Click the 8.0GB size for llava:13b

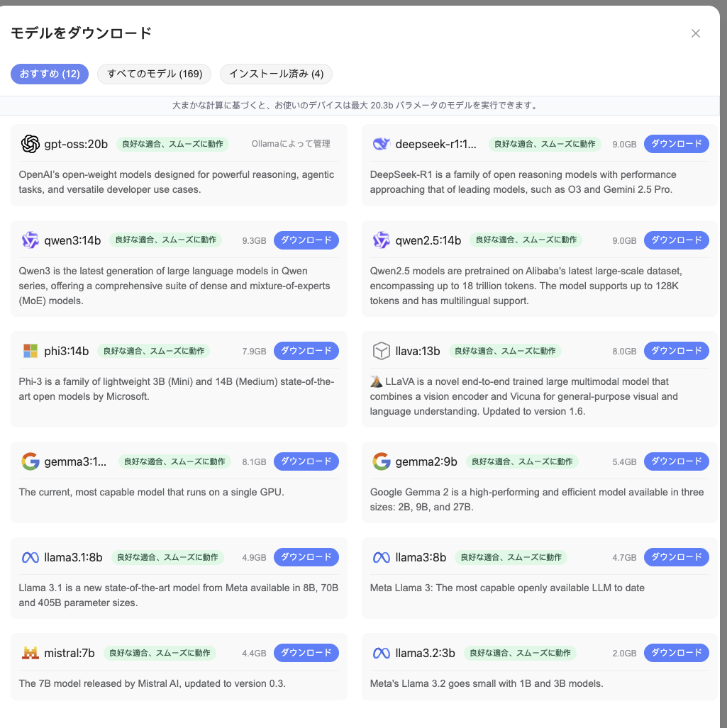624,351
